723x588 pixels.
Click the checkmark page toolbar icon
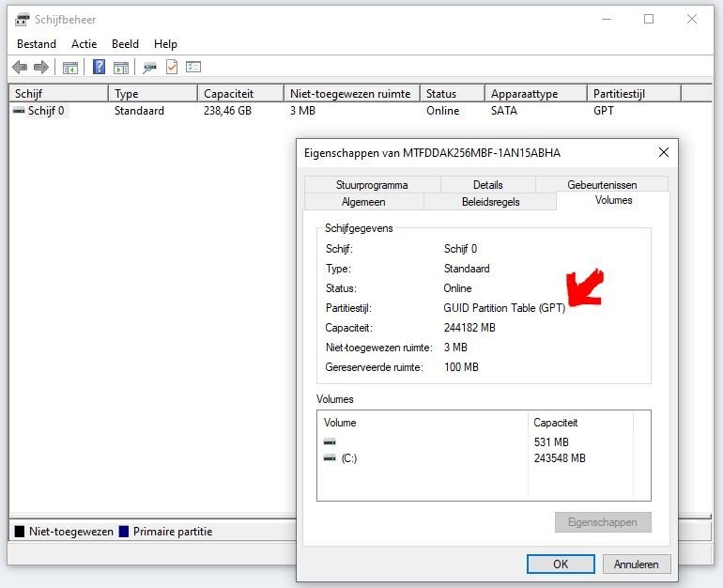click(172, 67)
